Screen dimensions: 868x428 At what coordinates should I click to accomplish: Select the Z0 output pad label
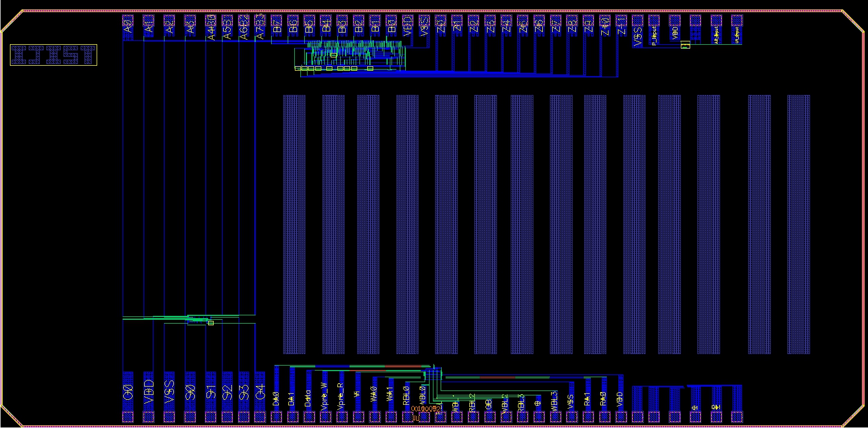click(441, 26)
